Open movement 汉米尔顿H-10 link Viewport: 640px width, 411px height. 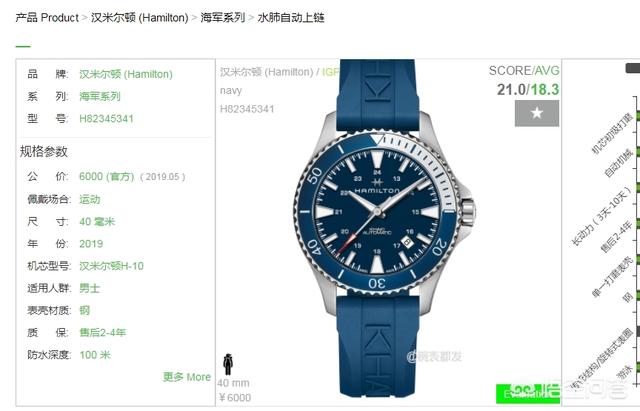[x=111, y=266]
